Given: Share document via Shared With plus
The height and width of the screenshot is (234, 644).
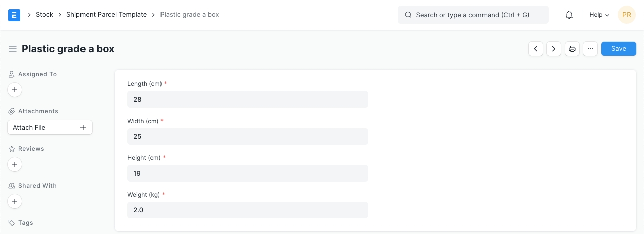Looking at the screenshot, I should point(15,201).
